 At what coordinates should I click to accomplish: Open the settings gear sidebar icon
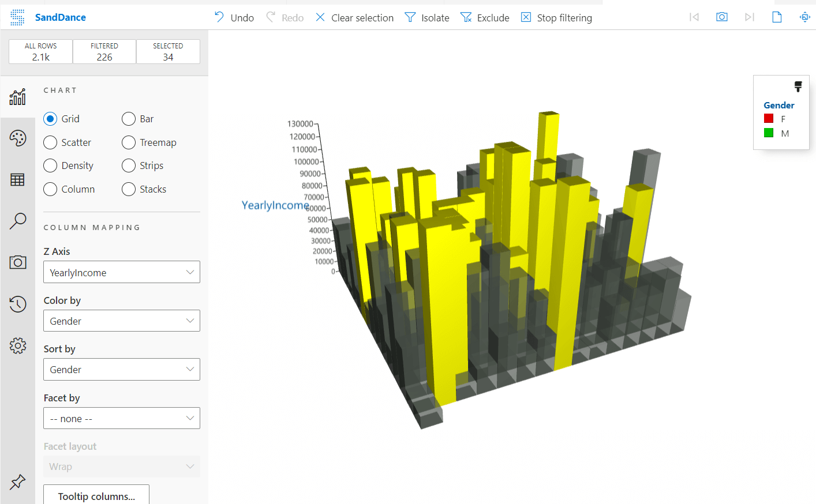(x=18, y=345)
